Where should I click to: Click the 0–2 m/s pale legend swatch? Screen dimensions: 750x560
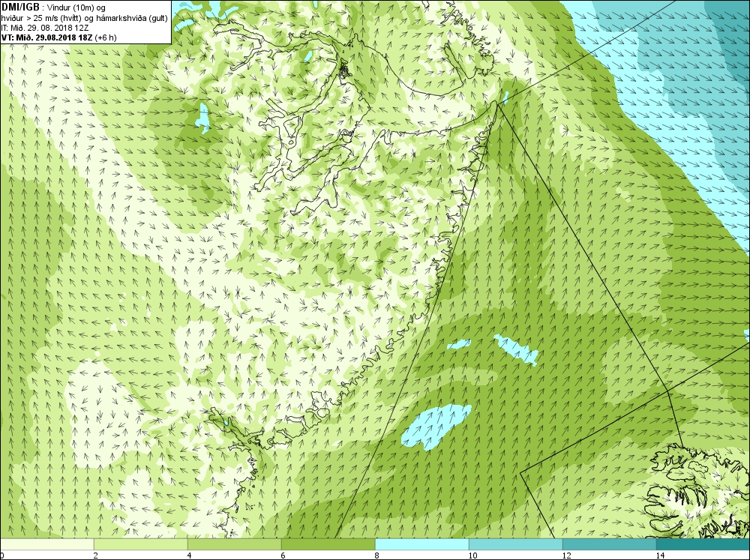point(46,544)
